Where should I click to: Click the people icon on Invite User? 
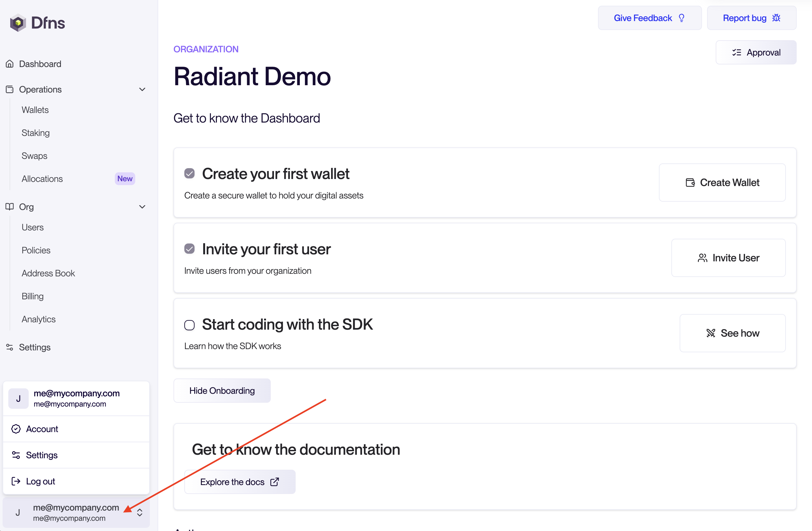[x=702, y=258]
